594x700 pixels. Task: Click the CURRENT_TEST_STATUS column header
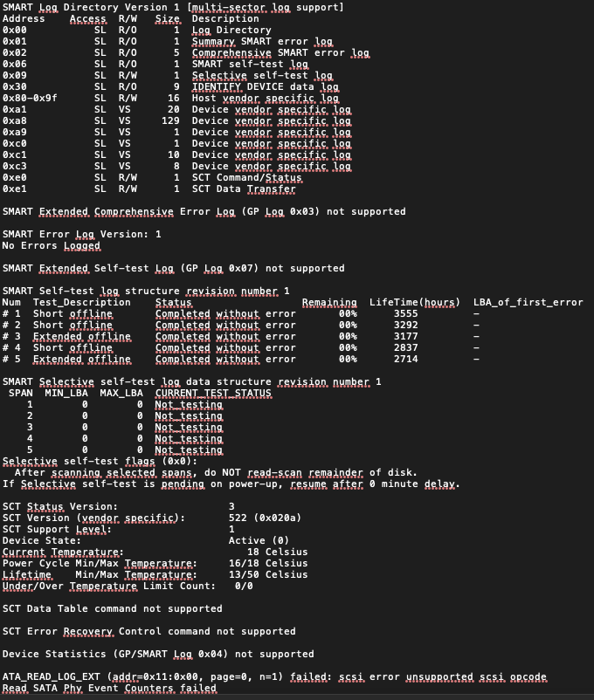213,393
